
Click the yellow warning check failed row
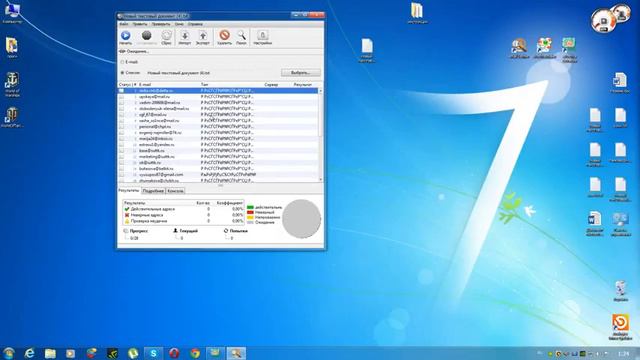183,221
